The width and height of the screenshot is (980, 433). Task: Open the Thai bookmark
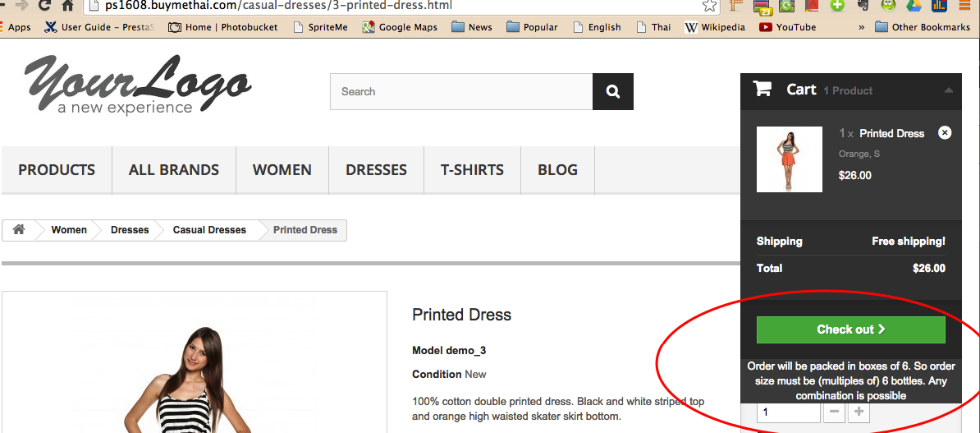click(x=654, y=27)
